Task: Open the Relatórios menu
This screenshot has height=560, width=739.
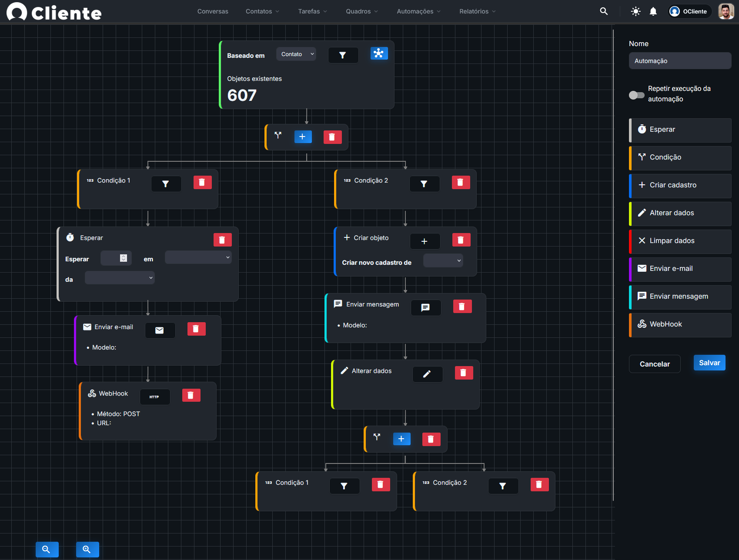Action: point(477,11)
